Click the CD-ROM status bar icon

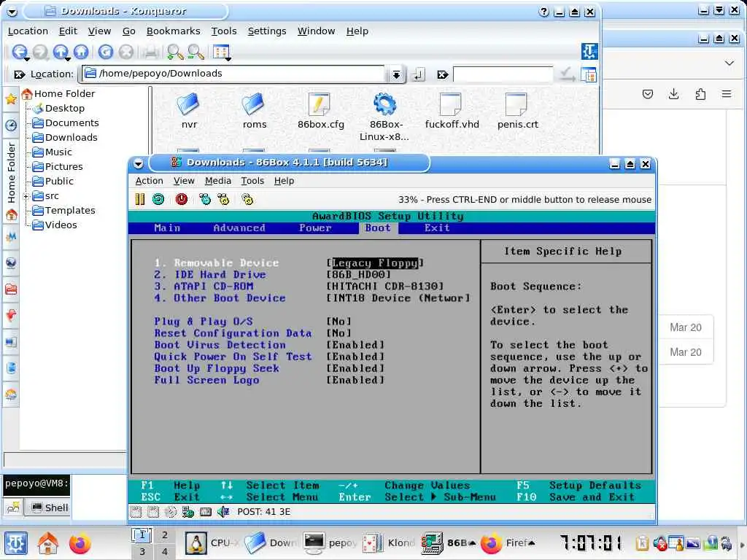(x=171, y=512)
